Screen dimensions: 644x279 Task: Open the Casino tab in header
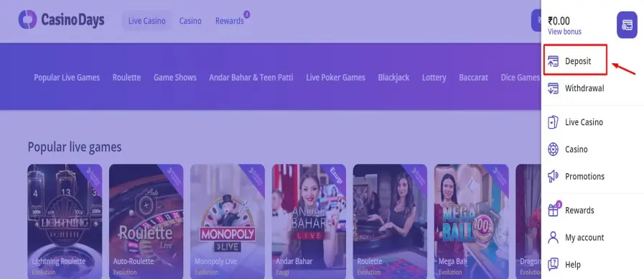(x=190, y=21)
